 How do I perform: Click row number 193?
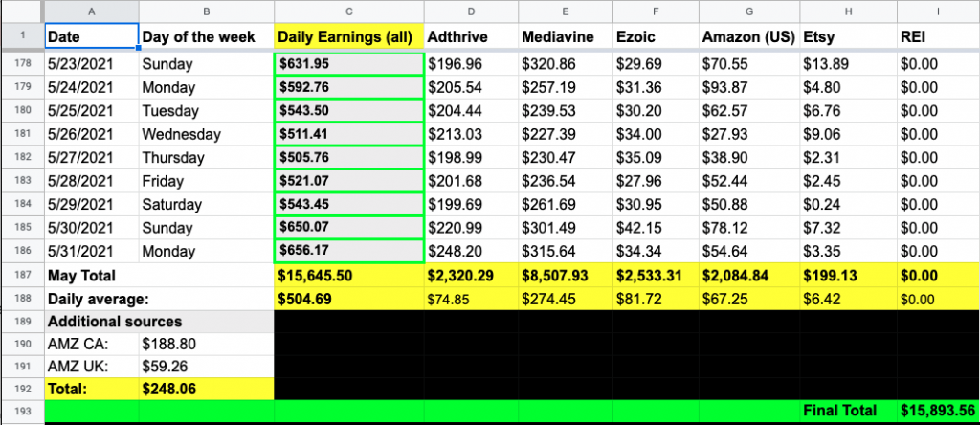(x=22, y=411)
